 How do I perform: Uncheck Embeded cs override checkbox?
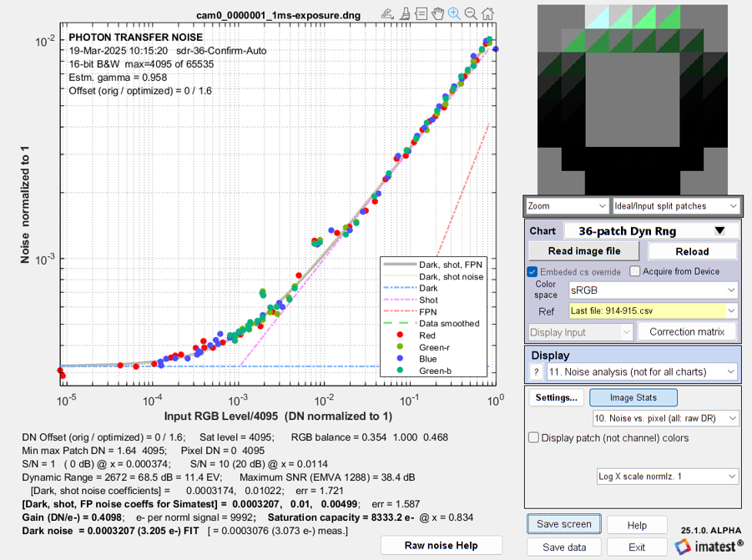coord(532,272)
